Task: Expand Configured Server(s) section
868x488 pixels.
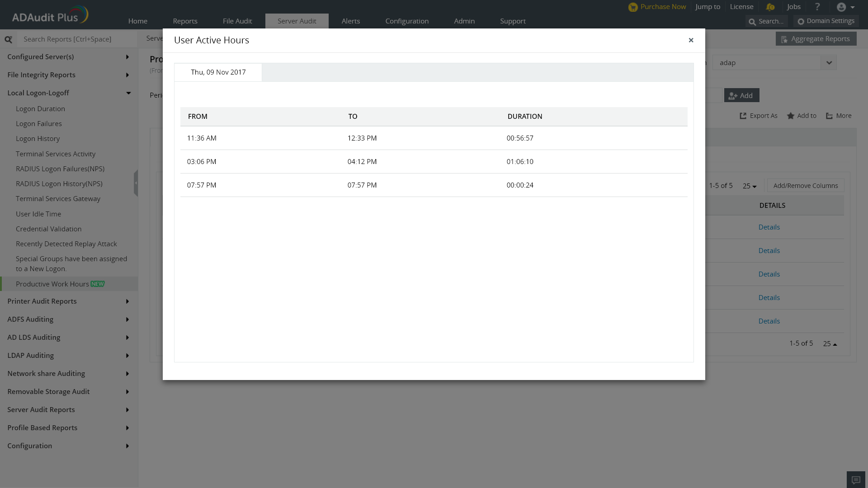Action: pos(127,57)
